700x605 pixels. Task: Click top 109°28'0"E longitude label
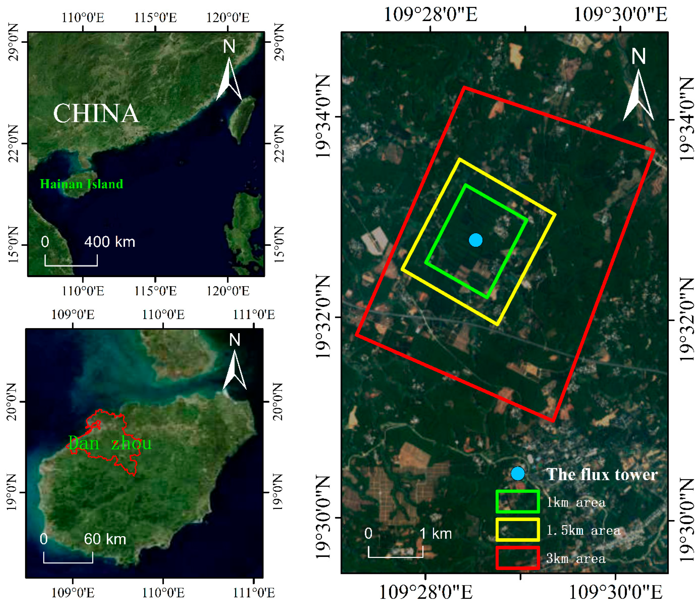[x=431, y=14]
